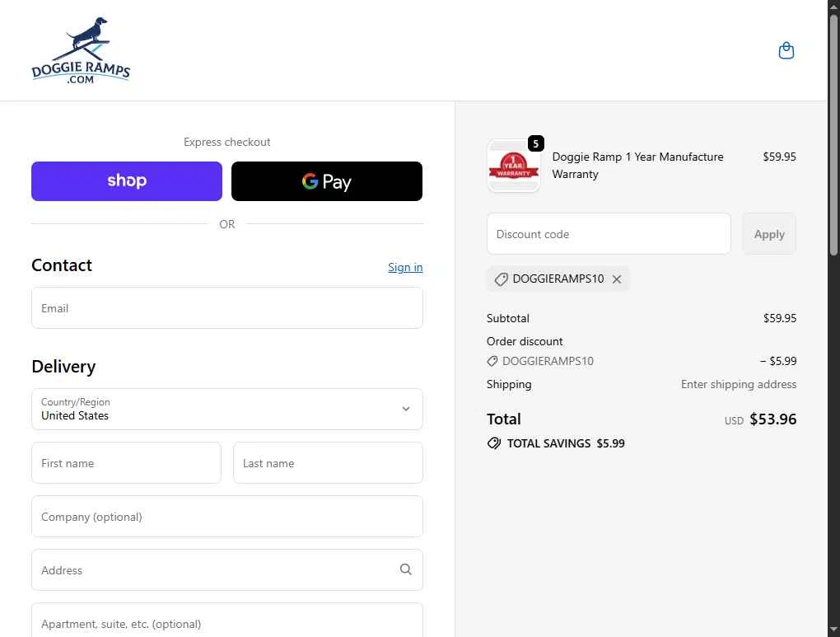Apply the discount code
Viewport: 840px width, 637px height.
coord(768,234)
